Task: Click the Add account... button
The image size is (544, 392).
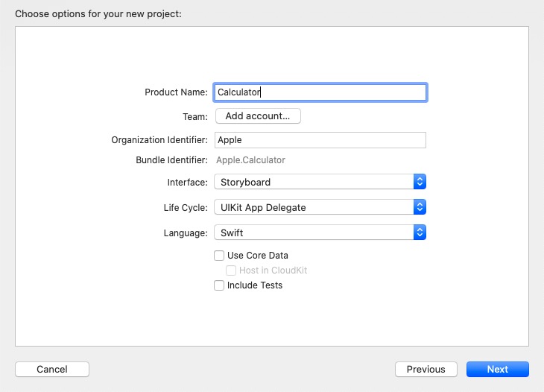Action: (x=258, y=116)
